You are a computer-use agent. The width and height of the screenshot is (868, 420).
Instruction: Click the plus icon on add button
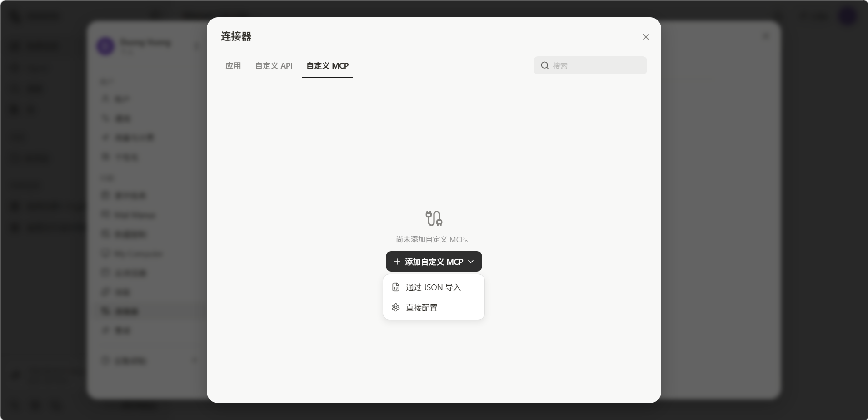[x=397, y=262]
